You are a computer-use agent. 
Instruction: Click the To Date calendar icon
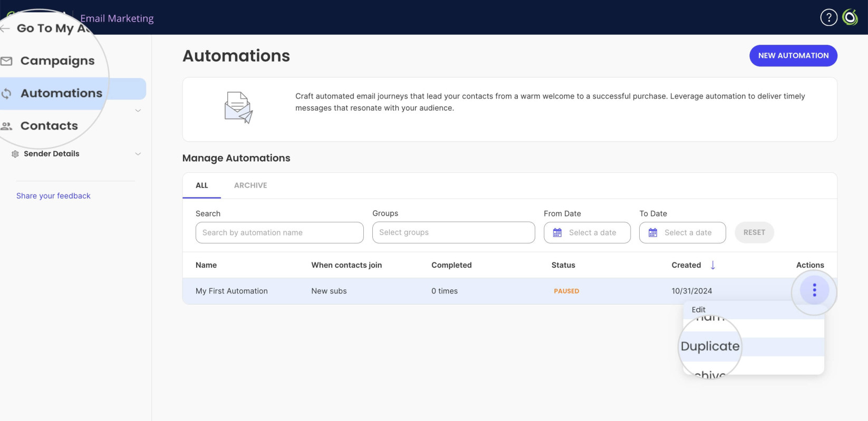[x=653, y=232]
